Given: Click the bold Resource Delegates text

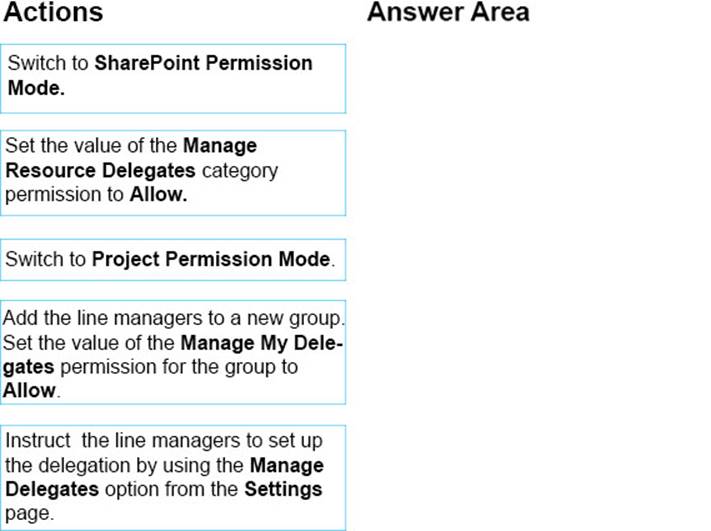Looking at the screenshot, I should coord(100,171).
